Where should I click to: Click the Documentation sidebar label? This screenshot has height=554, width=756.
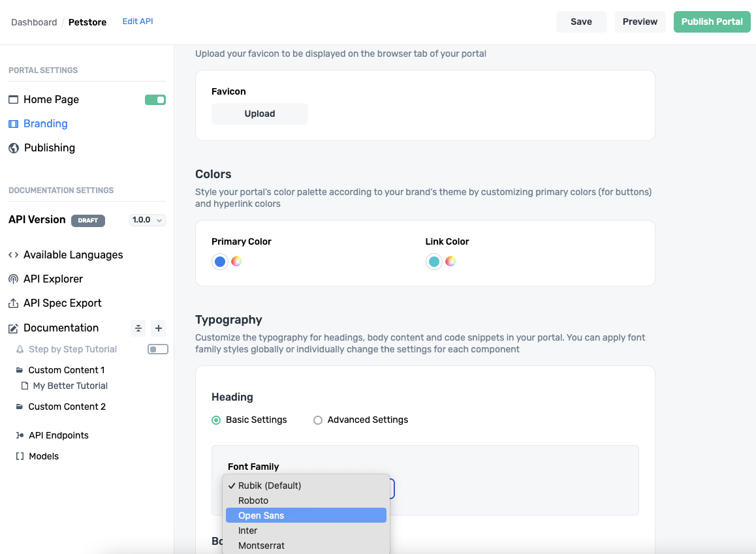click(x=61, y=328)
